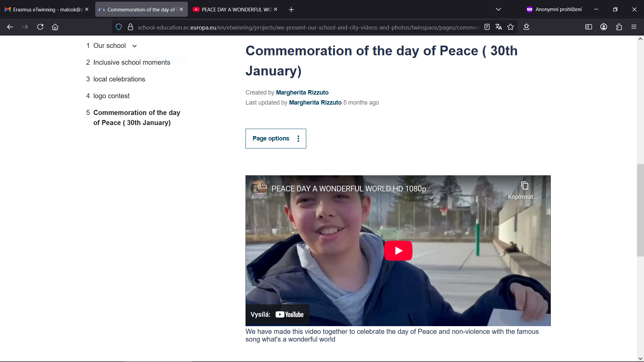This screenshot has width=644, height=362.
Task: Open the Margherita Rizzuto creator profile link
Action: tap(302, 93)
